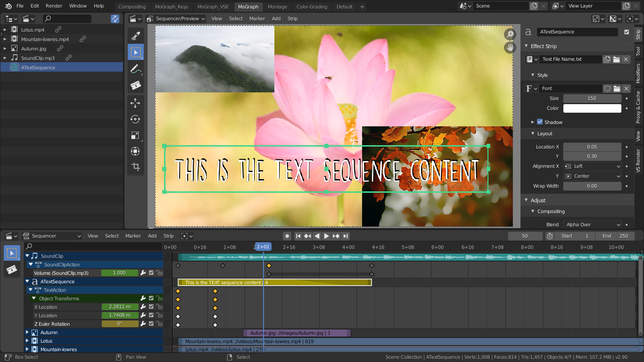Select the Autumn.jpg strip in timeline
The width and height of the screenshot is (644, 362).
click(297, 333)
